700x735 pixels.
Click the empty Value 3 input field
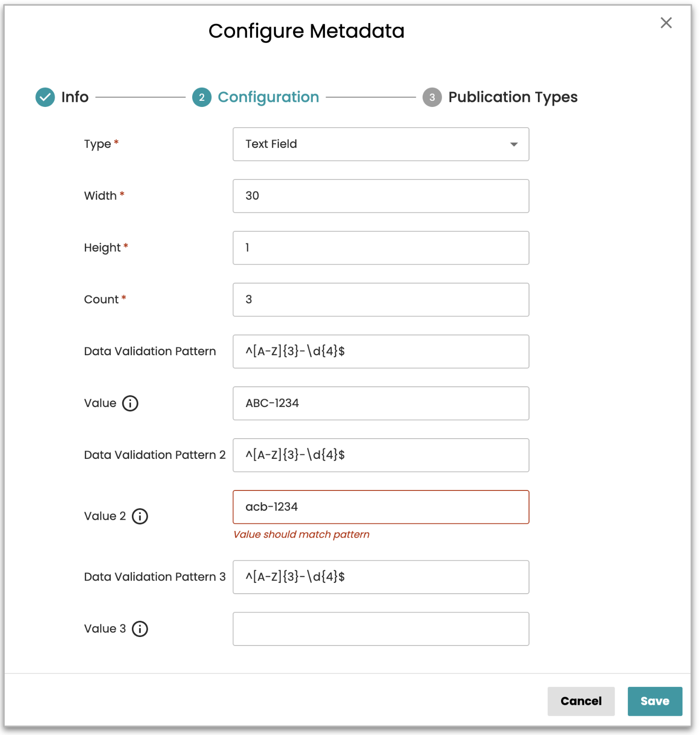point(381,629)
